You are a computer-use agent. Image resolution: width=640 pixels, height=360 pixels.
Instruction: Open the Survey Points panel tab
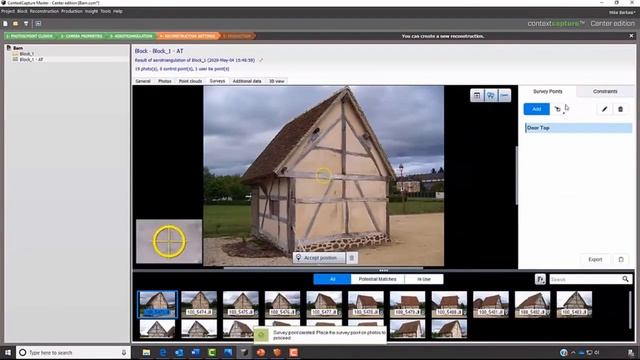(548, 91)
